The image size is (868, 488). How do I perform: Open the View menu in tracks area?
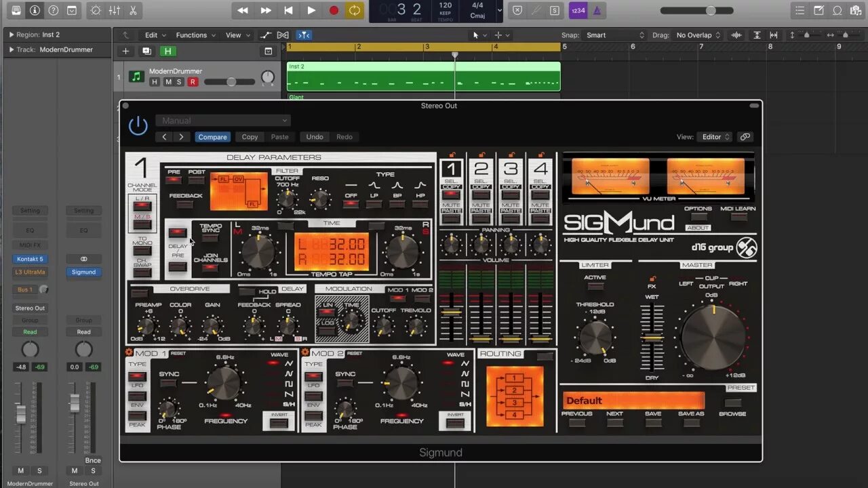[237, 35]
